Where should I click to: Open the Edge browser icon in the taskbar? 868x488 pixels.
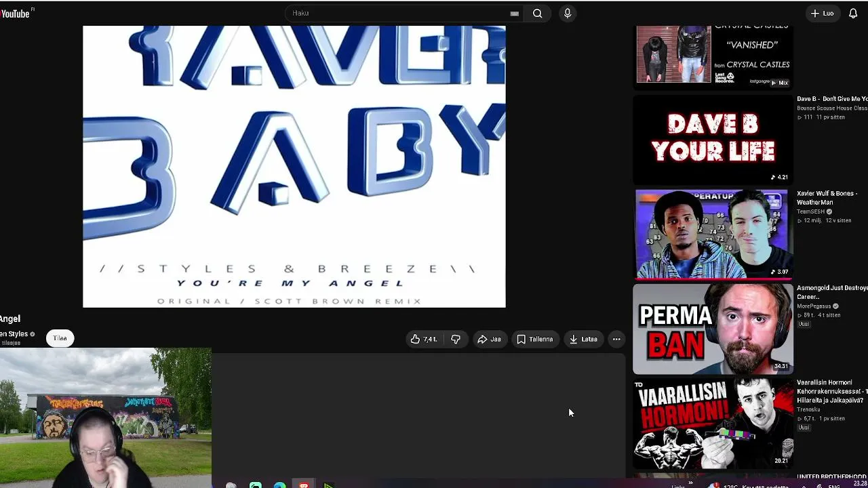pyautogui.click(x=279, y=485)
